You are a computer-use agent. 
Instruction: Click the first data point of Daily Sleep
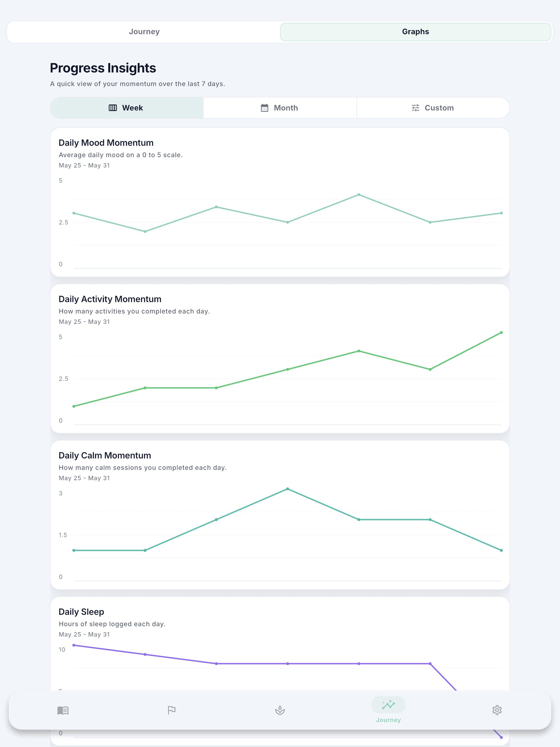(x=74, y=645)
